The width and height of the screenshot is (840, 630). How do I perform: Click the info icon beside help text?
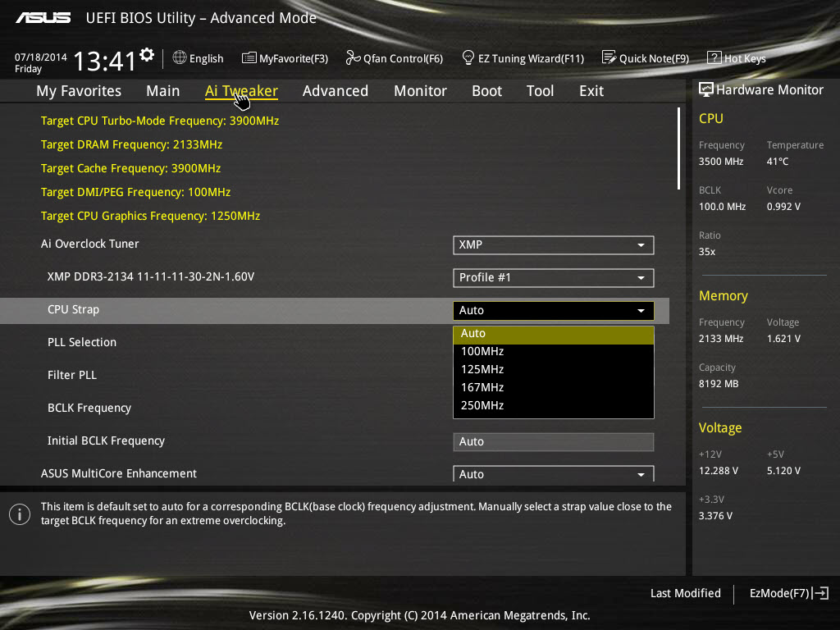pyautogui.click(x=20, y=514)
